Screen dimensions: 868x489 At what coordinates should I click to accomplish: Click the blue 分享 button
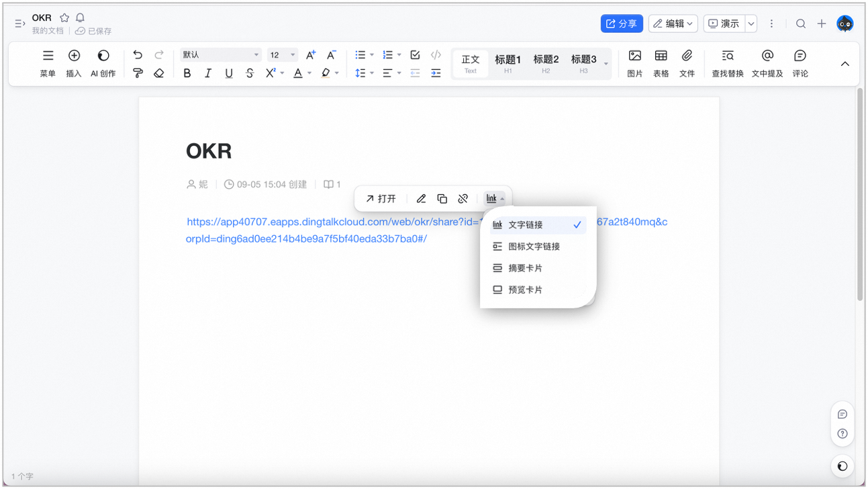point(622,24)
